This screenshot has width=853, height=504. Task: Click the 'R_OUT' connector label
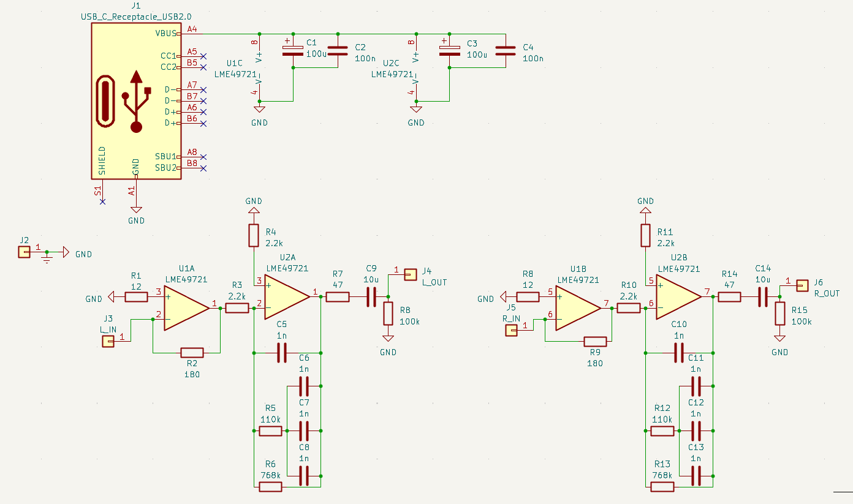827,293
